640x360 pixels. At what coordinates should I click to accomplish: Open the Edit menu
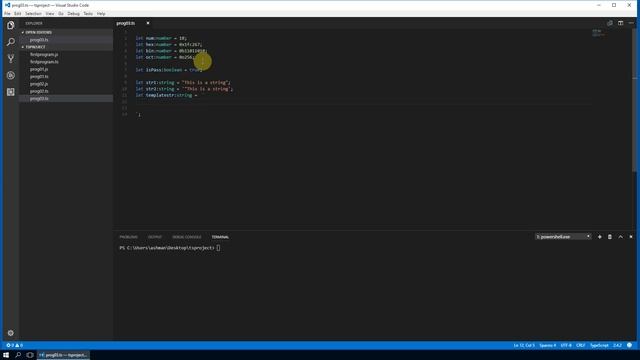pyautogui.click(x=18, y=13)
